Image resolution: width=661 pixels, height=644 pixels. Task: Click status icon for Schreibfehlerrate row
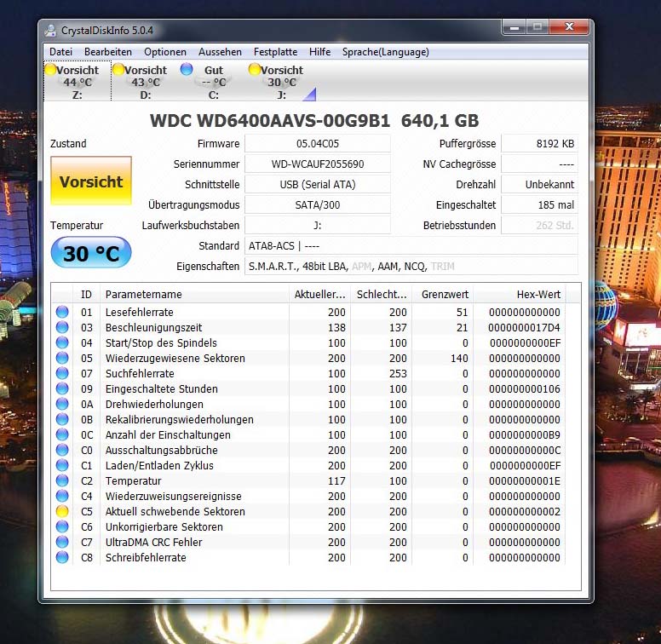click(x=62, y=557)
